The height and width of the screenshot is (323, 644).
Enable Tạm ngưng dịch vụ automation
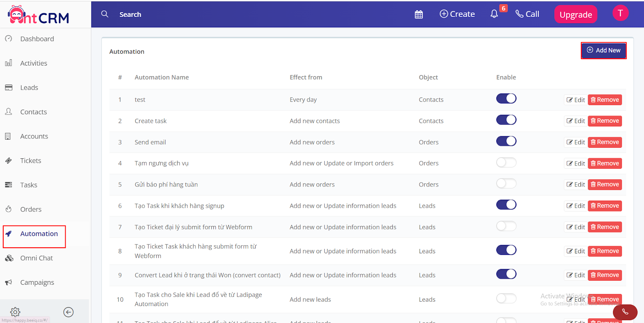506,162
